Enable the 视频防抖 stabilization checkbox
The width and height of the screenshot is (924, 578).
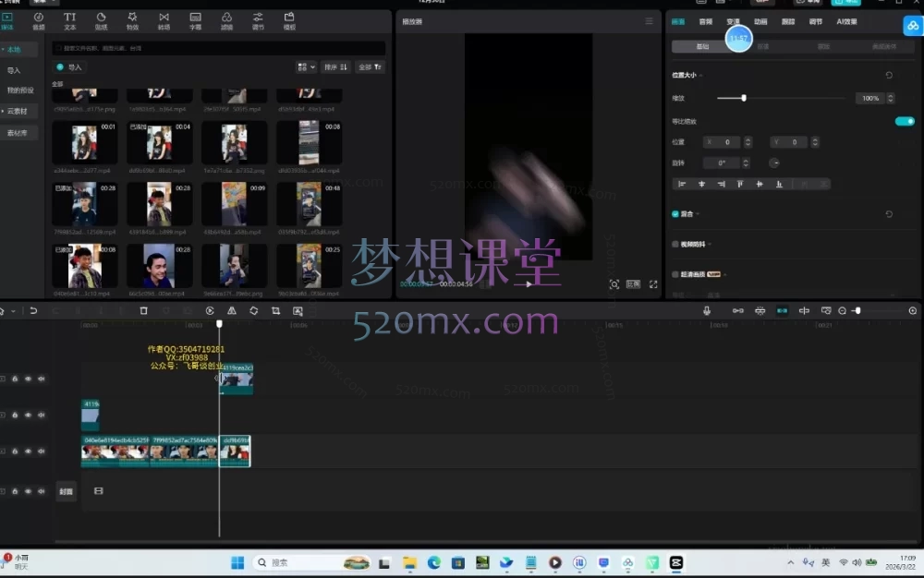(x=675, y=244)
